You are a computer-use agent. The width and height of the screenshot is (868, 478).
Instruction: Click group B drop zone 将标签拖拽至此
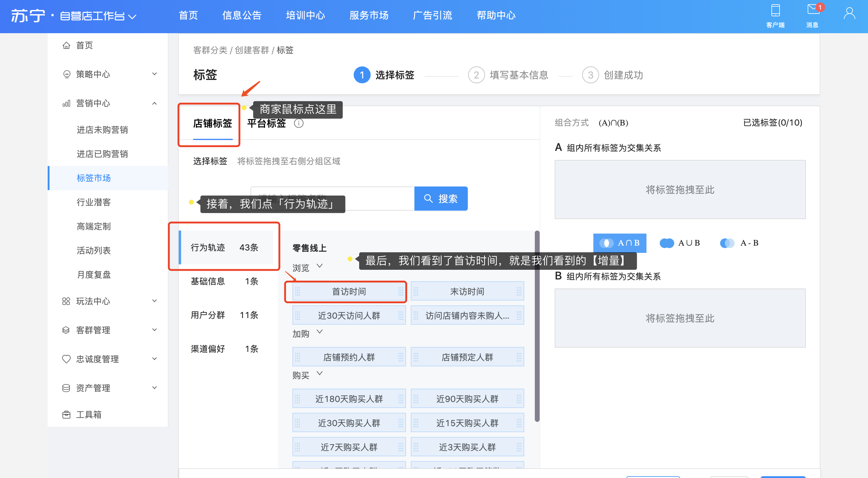click(x=680, y=318)
